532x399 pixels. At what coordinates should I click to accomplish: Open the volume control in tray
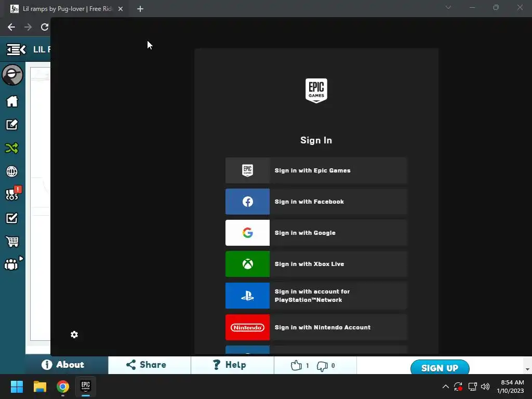click(485, 387)
